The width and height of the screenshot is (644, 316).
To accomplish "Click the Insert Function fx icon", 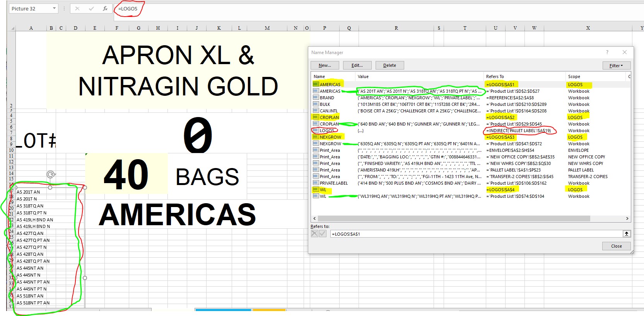I will (105, 8).
